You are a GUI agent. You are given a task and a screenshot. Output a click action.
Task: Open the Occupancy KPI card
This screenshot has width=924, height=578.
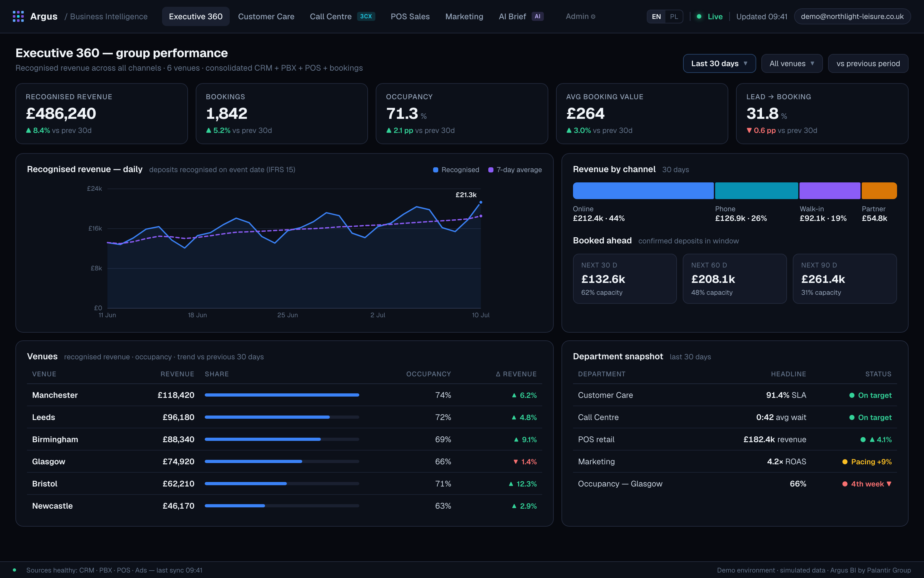462,114
